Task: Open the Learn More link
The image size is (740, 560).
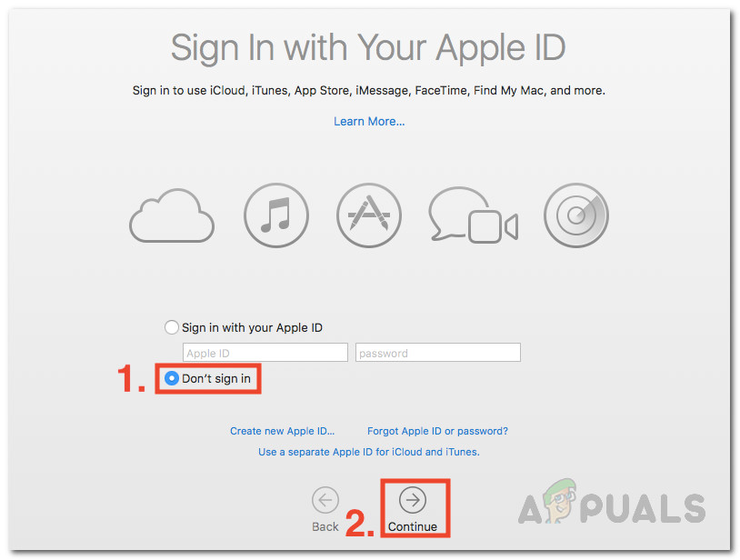Action: pyautogui.click(x=369, y=121)
